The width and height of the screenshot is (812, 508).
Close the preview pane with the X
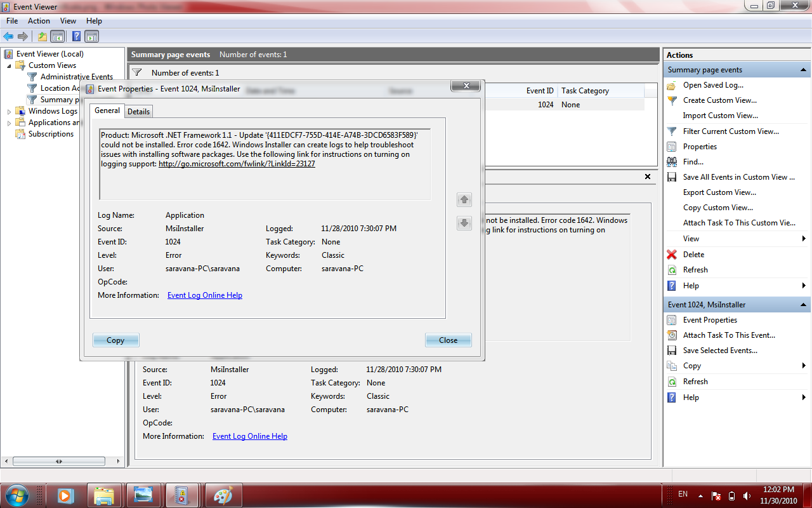(x=648, y=177)
